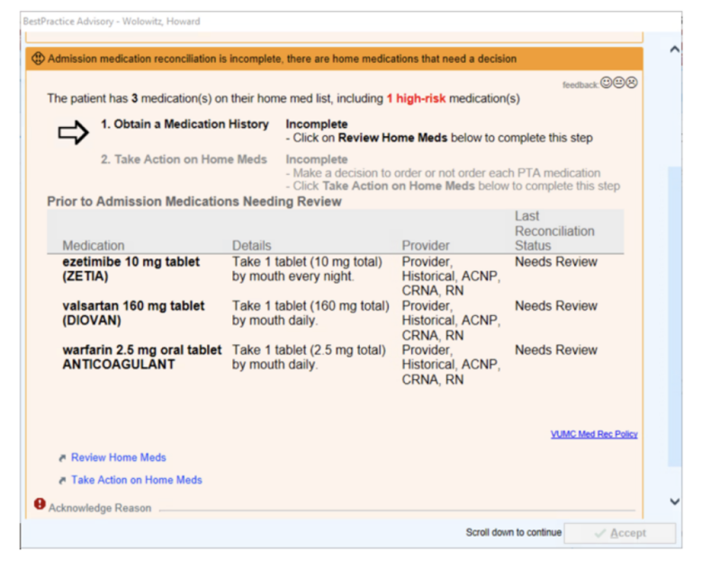Click the scroll down arrow on scrollbar
The width and height of the screenshot is (711, 588).
tap(675, 502)
